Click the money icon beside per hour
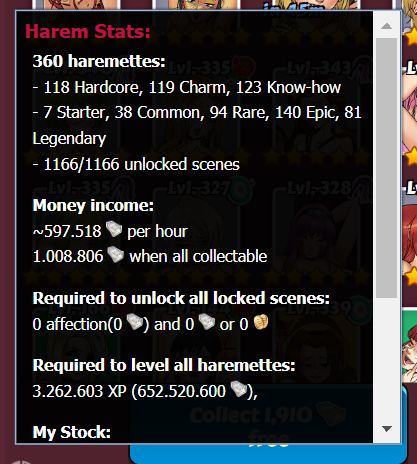 pos(114,229)
